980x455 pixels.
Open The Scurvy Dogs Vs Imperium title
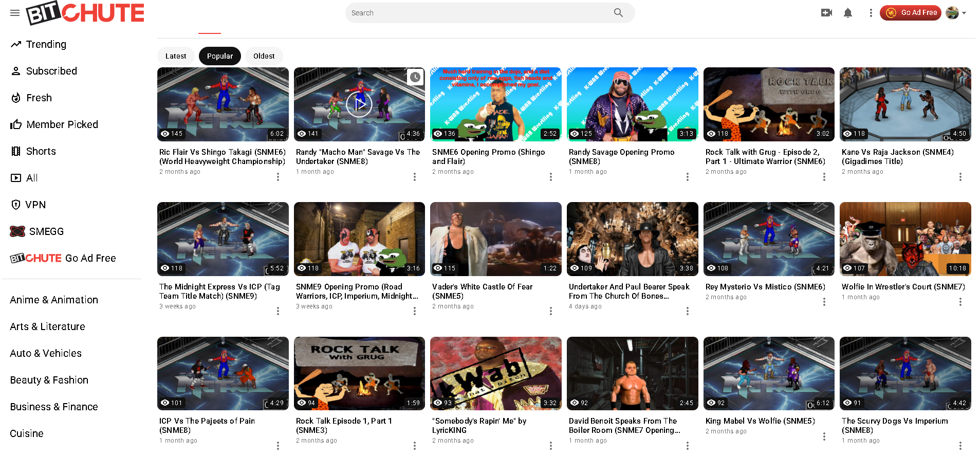click(895, 426)
